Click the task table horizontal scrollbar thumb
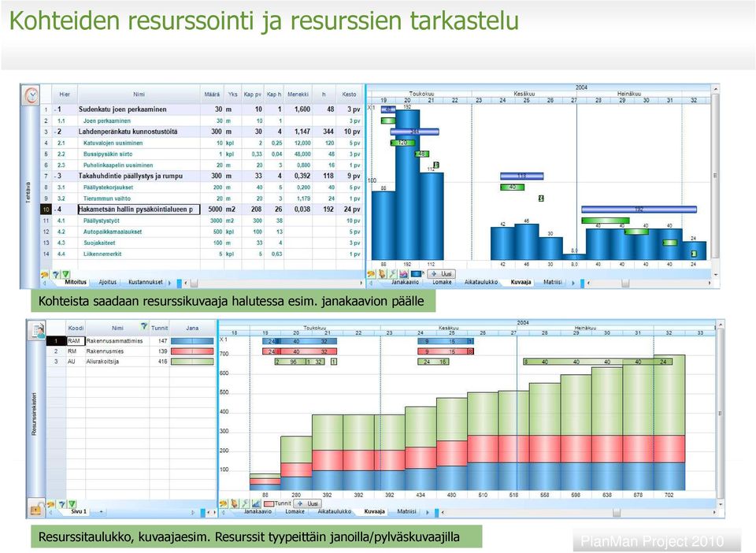The width and height of the screenshot is (756, 553). [195, 283]
